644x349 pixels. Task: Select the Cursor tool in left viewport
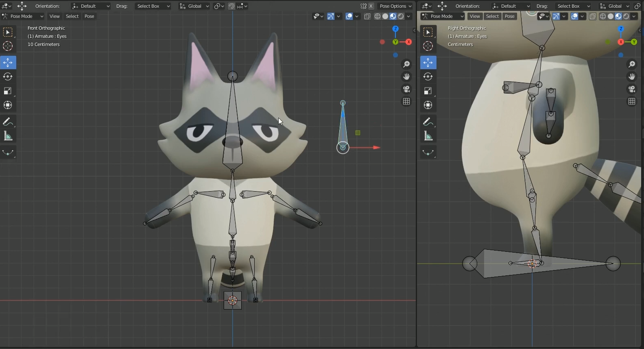point(8,46)
